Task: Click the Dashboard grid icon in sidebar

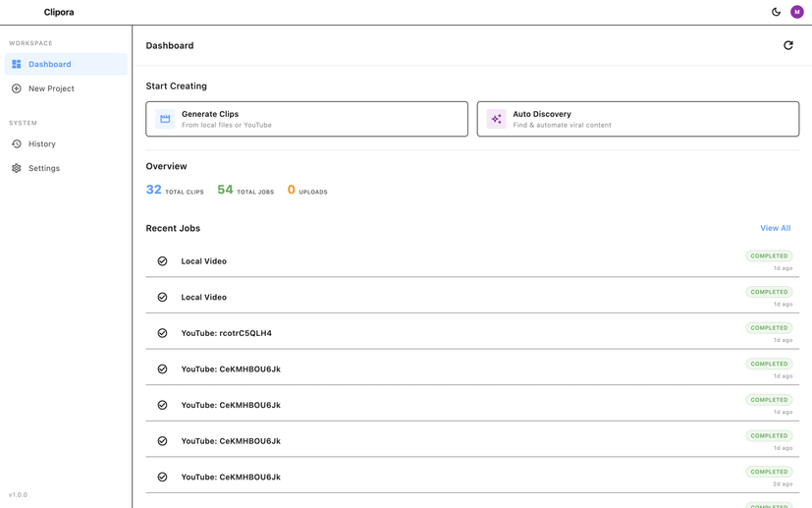Action: point(17,64)
